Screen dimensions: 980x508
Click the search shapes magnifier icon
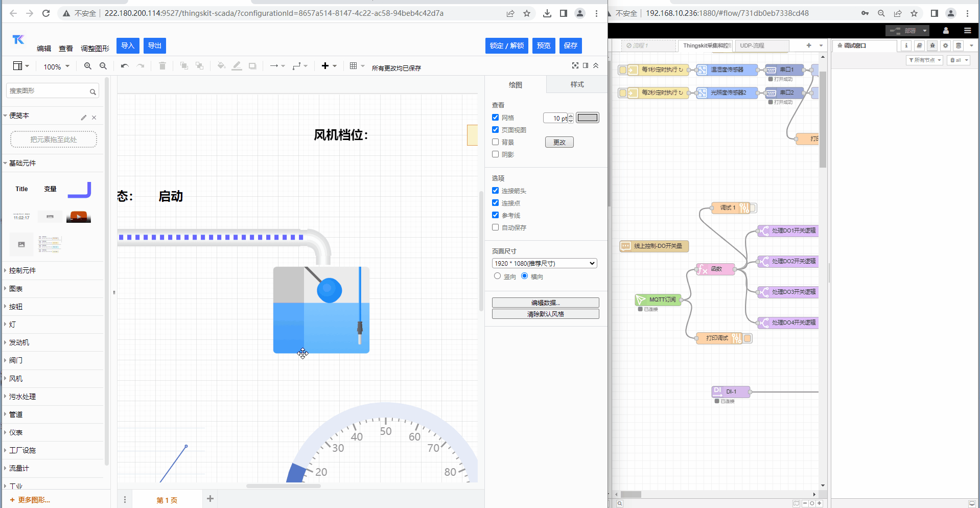point(93,92)
